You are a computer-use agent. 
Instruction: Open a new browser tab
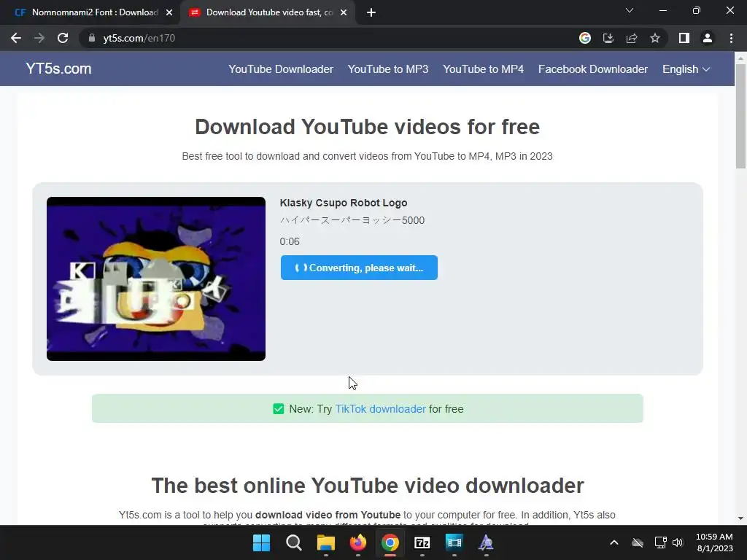(x=371, y=13)
